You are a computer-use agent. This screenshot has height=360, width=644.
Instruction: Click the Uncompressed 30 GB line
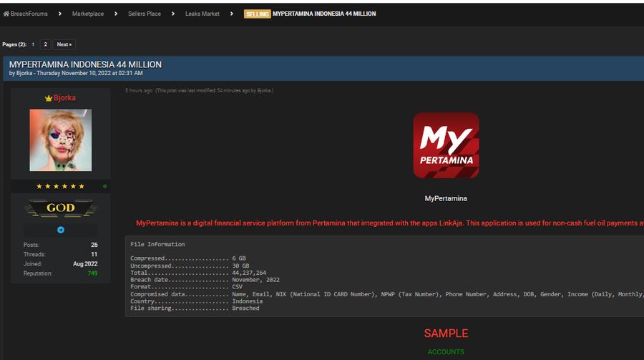tap(190, 266)
